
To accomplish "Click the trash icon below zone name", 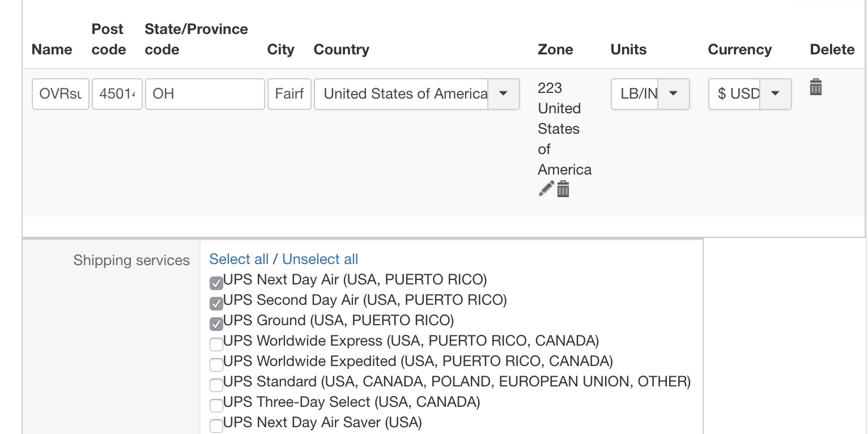I will point(563,189).
